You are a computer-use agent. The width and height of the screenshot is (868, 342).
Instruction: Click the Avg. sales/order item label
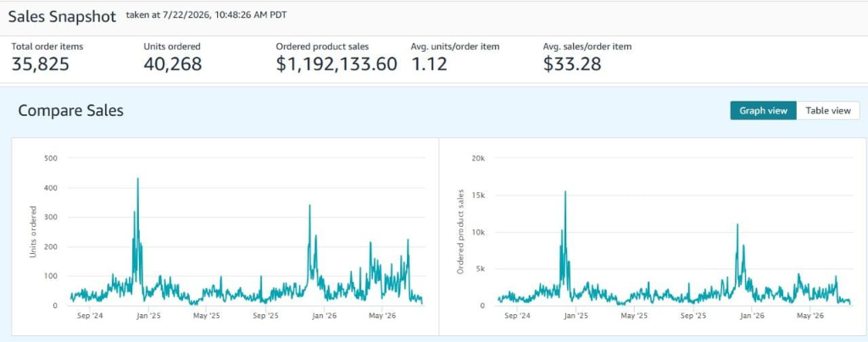587,47
